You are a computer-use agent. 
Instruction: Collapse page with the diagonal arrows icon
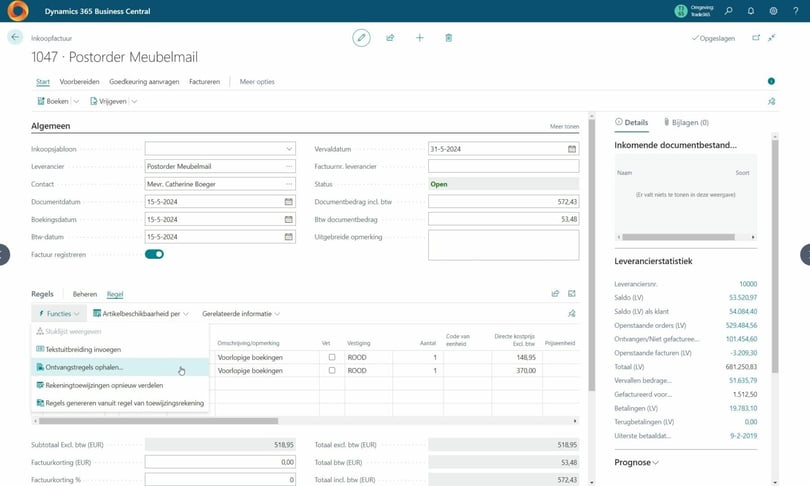coord(771,38)
